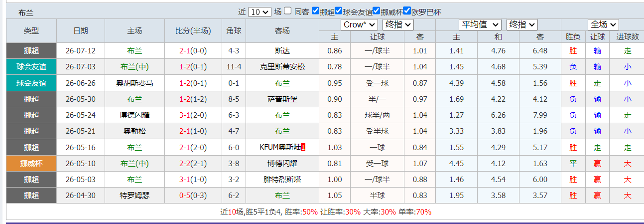Image resolution: width=644 pixels, height=224 pixels.
Task: Click the red card badge beside KFUM奥斯陆
Action: pyautogui.click(x=303, y=147)
